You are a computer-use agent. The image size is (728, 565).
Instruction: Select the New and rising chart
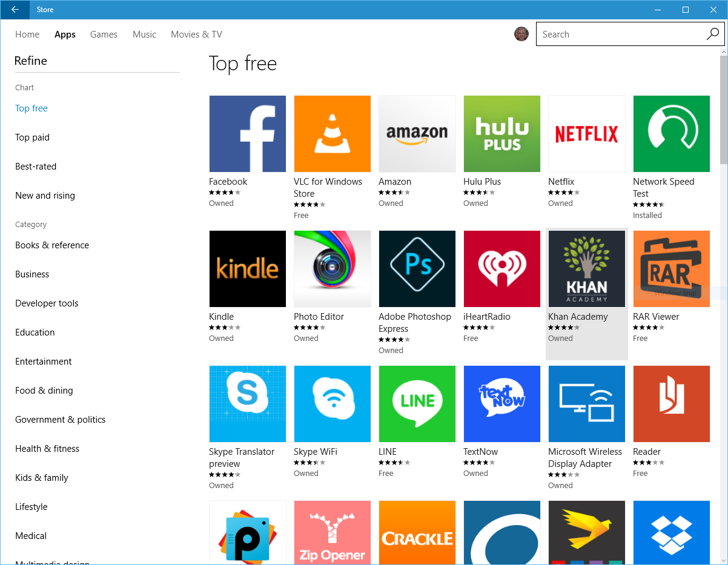pos(45,196)
